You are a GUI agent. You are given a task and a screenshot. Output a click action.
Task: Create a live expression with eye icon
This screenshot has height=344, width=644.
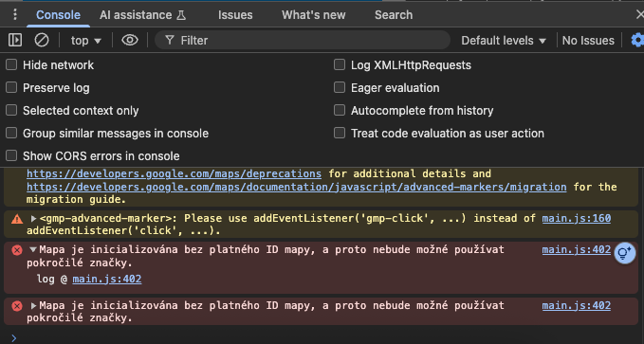130,40
